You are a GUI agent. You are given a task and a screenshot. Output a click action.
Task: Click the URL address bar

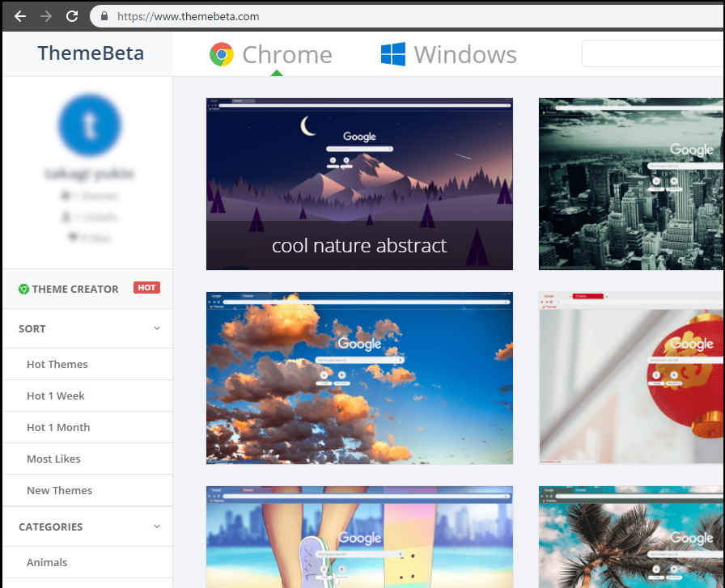coord(407,17)
